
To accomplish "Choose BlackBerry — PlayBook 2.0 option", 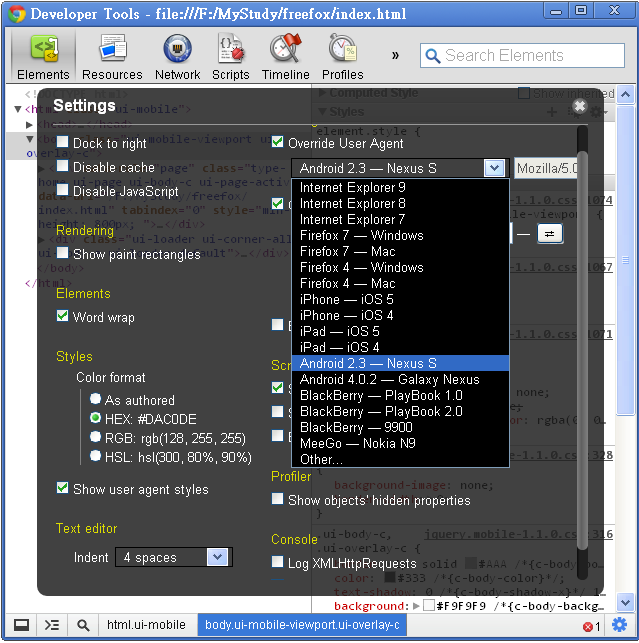I will click(x=400, y=411).
